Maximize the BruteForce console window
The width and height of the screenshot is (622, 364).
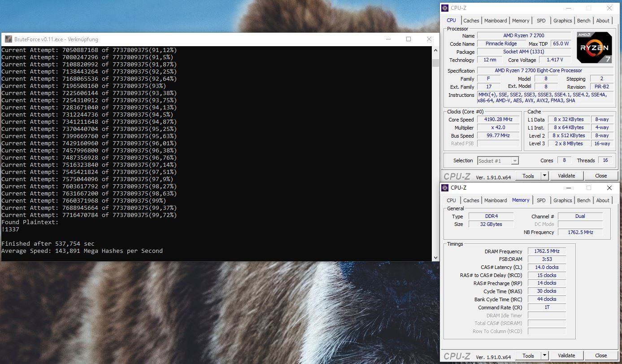409,39
